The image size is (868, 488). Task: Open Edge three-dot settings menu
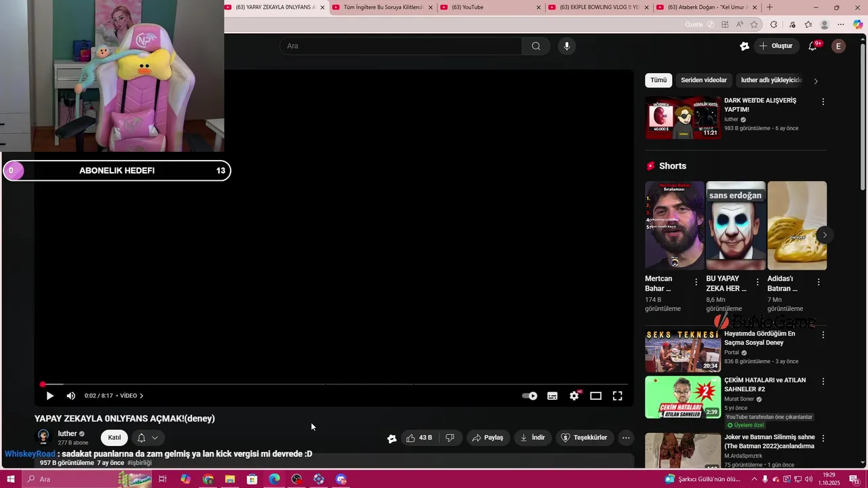point(841,24)
